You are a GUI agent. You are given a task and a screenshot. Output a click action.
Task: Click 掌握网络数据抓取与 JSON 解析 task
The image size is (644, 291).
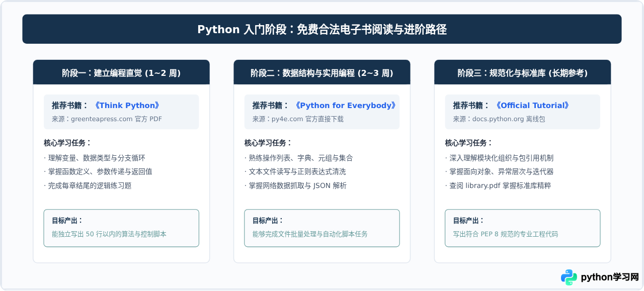point(296,185)
